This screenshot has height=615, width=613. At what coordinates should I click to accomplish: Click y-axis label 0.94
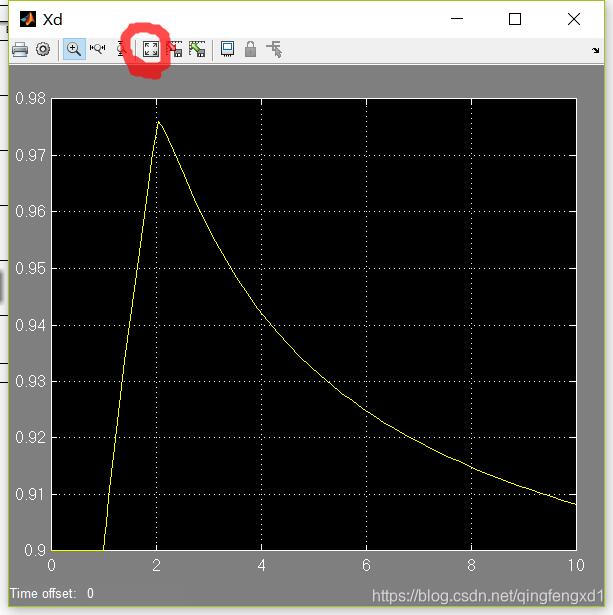tap(31, 325)
